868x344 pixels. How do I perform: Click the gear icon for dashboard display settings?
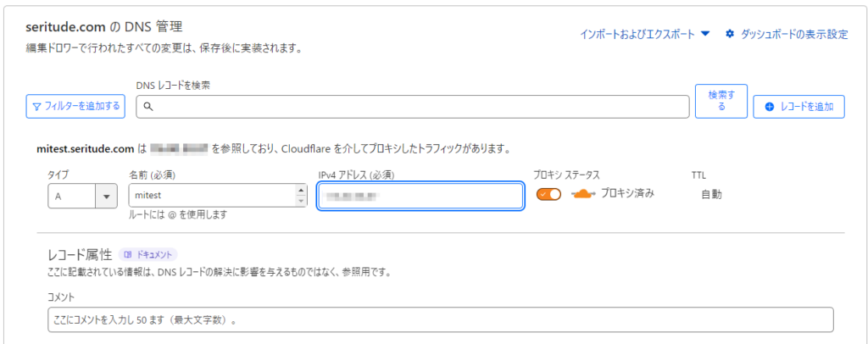pos(730,34)
